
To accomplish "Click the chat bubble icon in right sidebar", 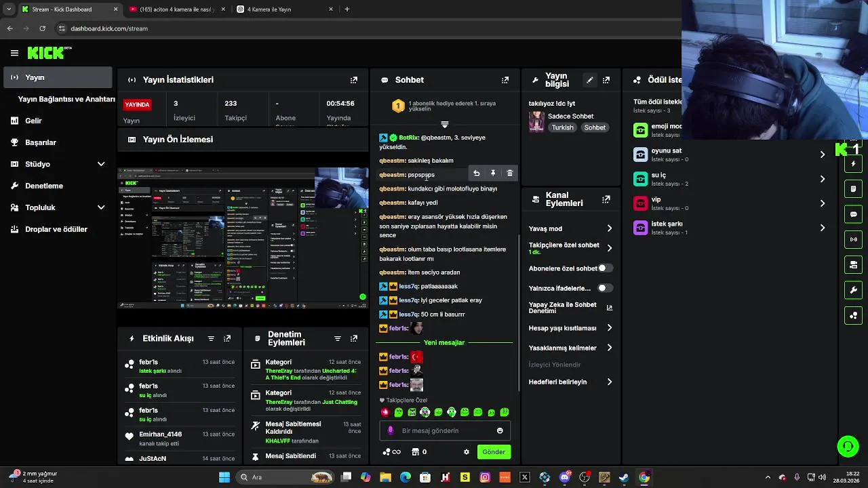I will [854, 214].
